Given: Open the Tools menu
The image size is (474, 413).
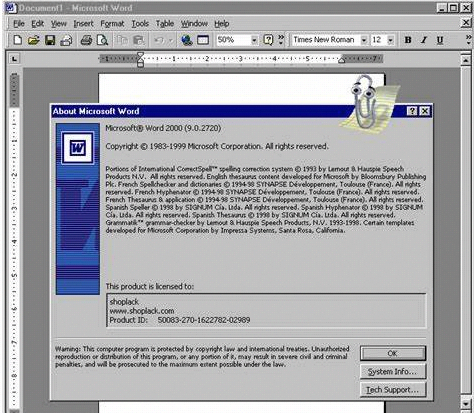Looking at the screenshot, I should pos(140,24).
